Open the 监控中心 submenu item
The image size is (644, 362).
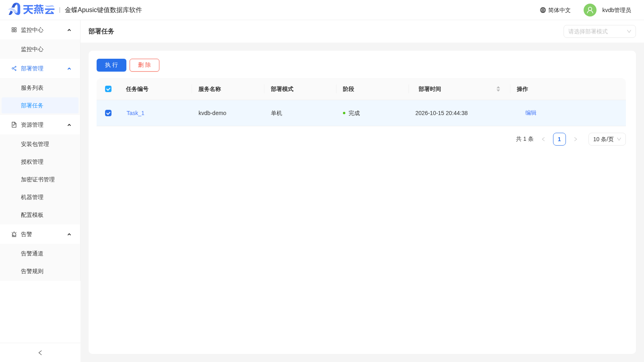40,49
